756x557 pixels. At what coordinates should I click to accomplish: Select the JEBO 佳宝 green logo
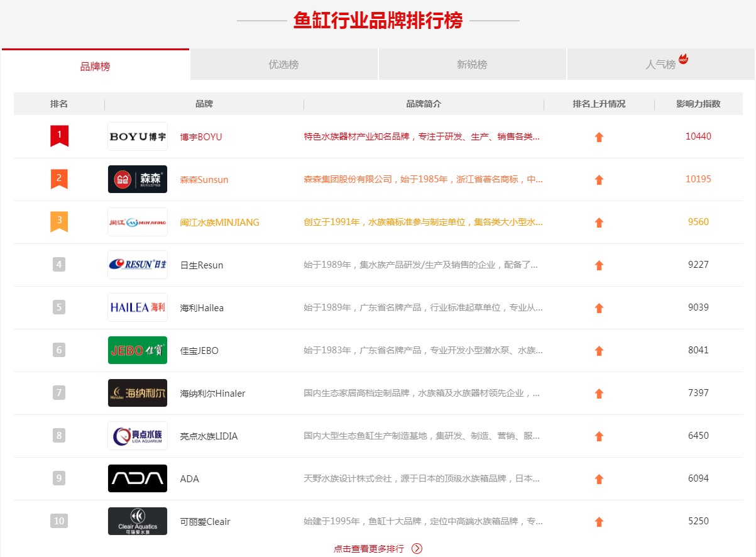click(x=137, y=350)
